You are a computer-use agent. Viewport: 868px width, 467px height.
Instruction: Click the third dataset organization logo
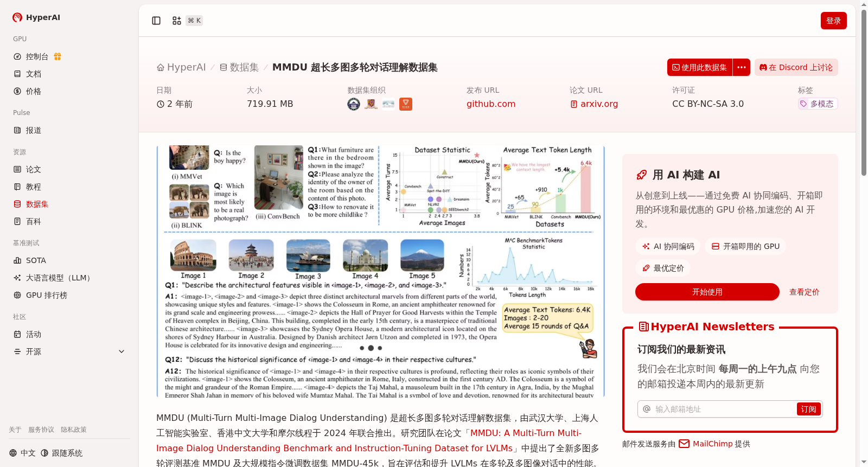(x=388, y=104)
